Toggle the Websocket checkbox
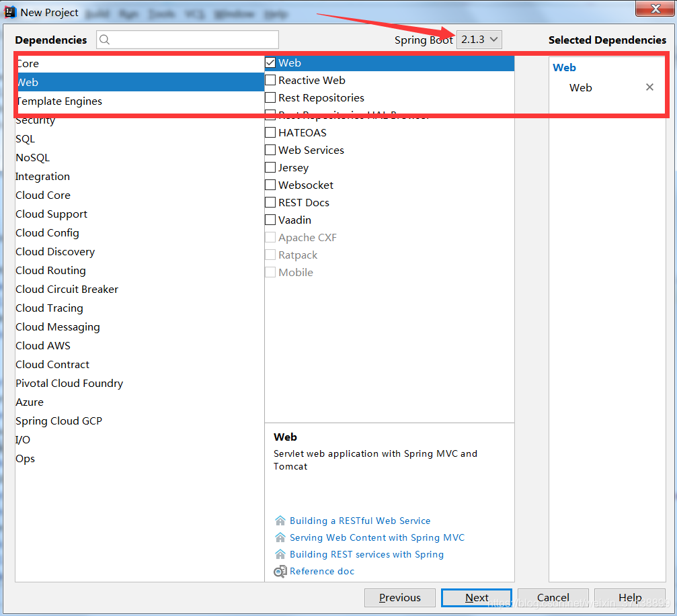Screen dimensions: 677x616 click(270, 185)
